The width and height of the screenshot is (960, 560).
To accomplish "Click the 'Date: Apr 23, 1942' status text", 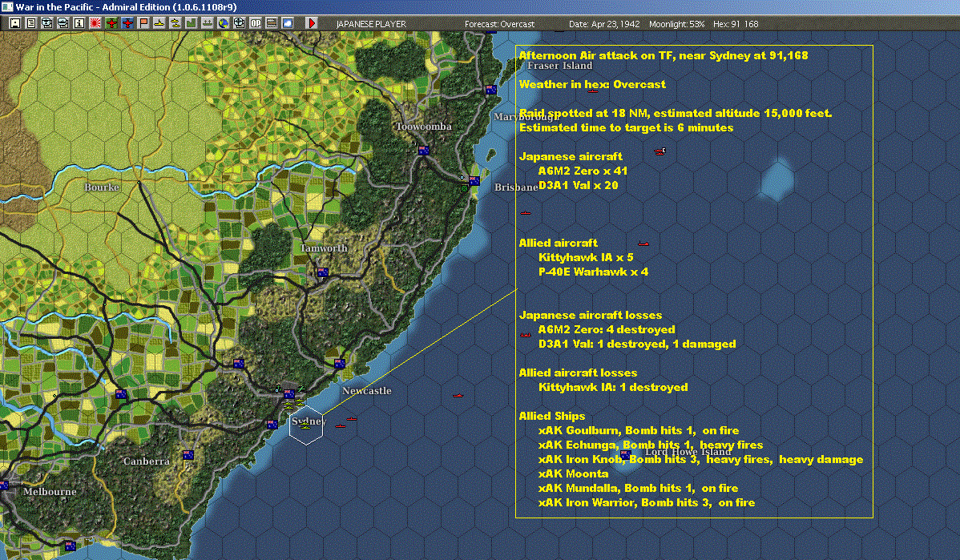I will pyautogui.click(x=604, y=24).
